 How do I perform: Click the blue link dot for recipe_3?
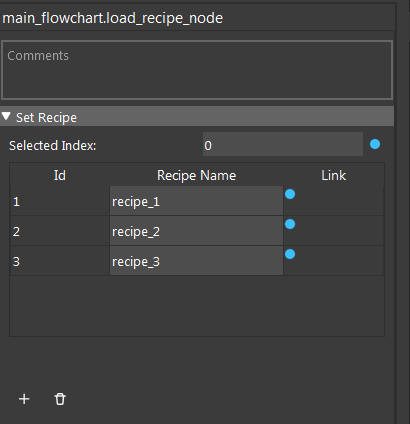coord(290,254)
